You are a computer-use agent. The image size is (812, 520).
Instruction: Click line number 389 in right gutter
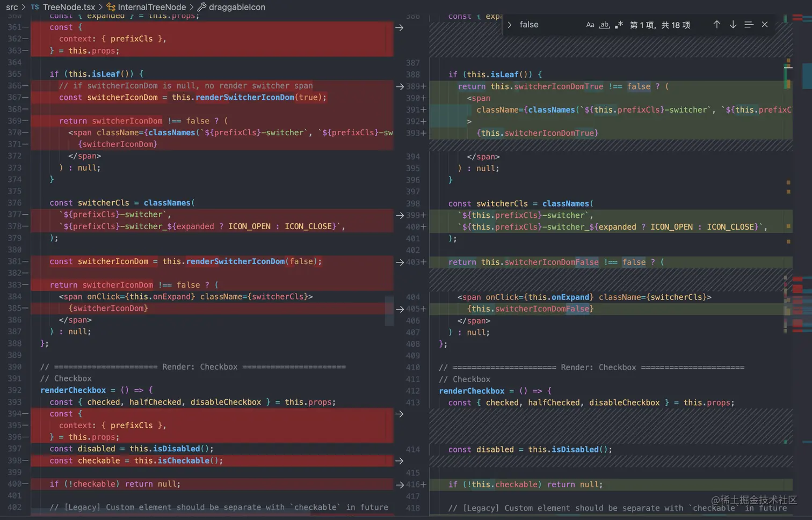coord(413,86)
